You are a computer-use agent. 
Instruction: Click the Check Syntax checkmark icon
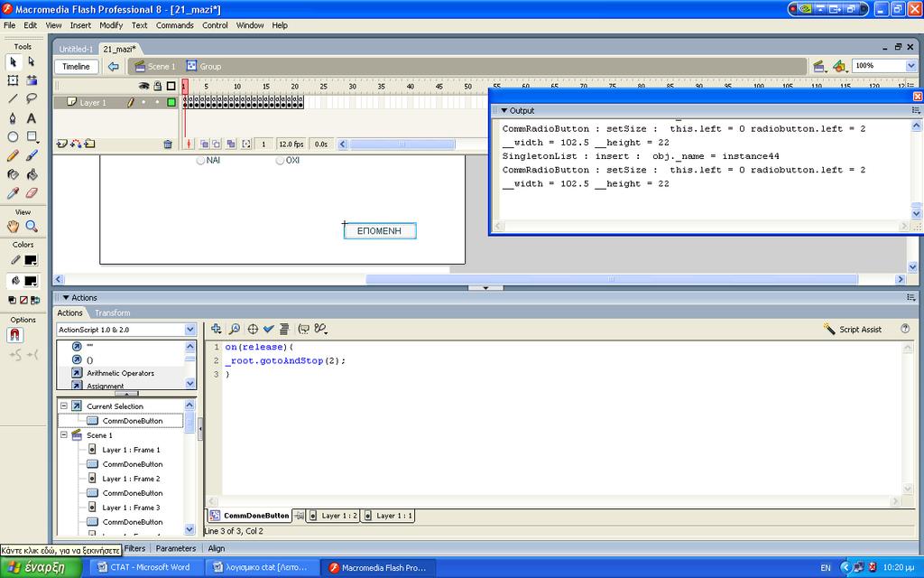click(269, 329)
